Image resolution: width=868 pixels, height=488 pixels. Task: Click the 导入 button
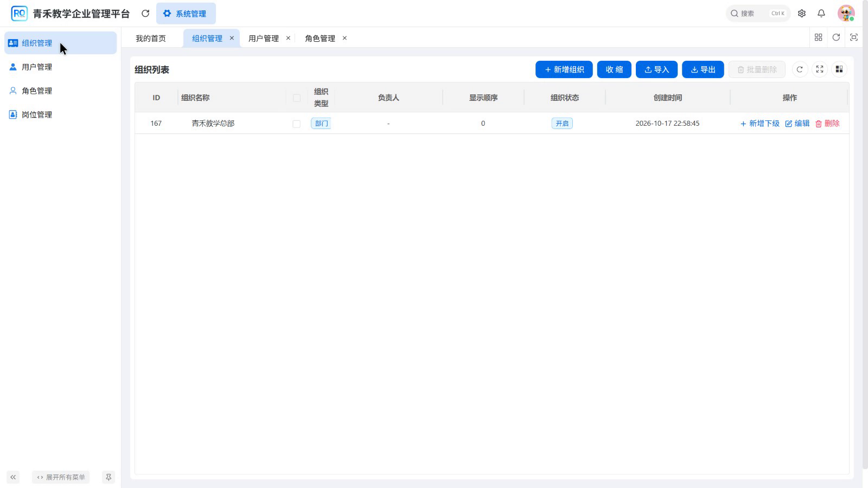point(656,69)
